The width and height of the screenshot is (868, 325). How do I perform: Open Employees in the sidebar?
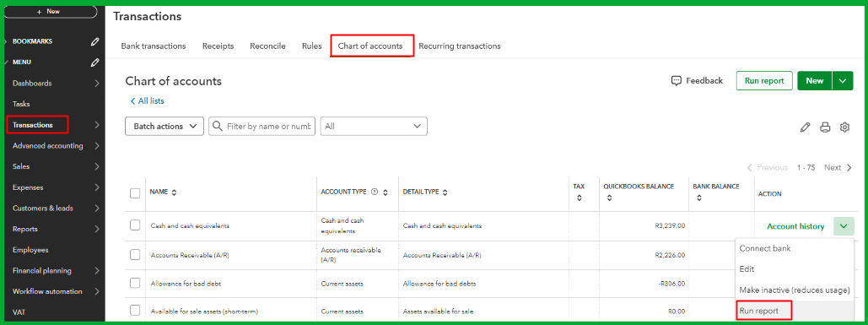(30, 250)
